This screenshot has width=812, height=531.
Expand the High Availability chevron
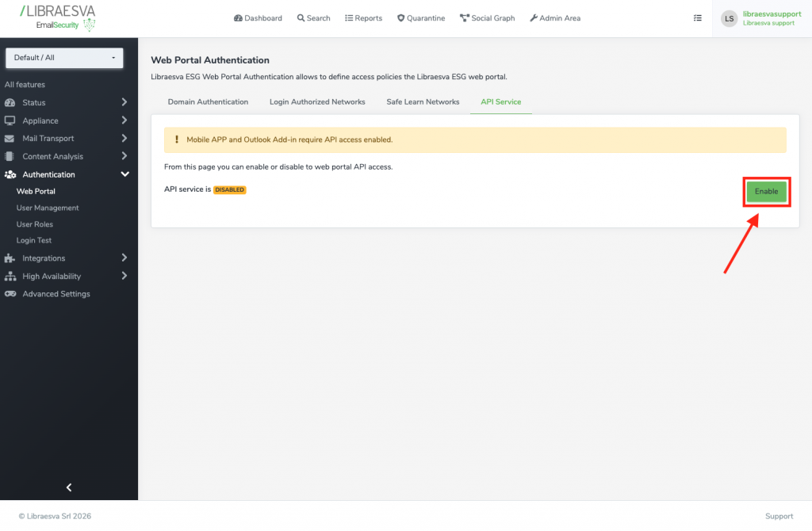click(124, 276)
